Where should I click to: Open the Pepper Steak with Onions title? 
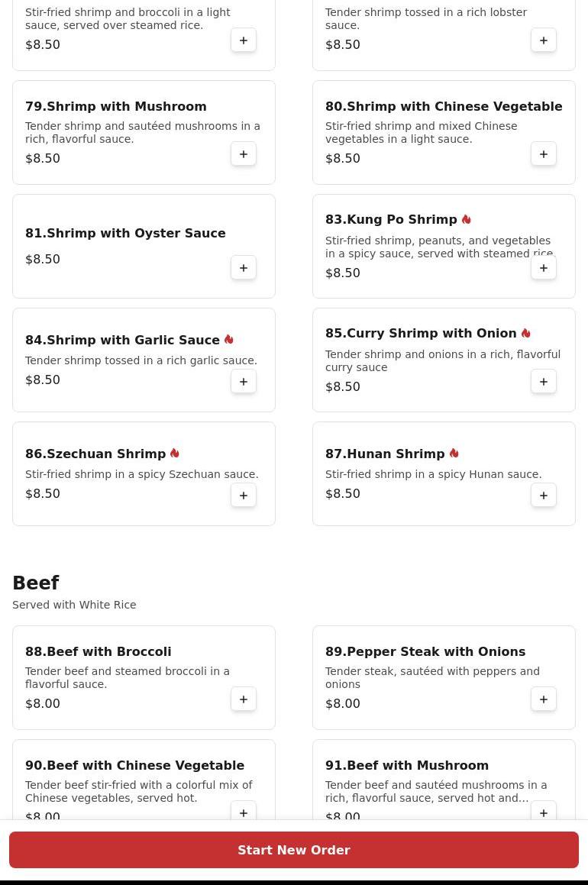[425, 651]
